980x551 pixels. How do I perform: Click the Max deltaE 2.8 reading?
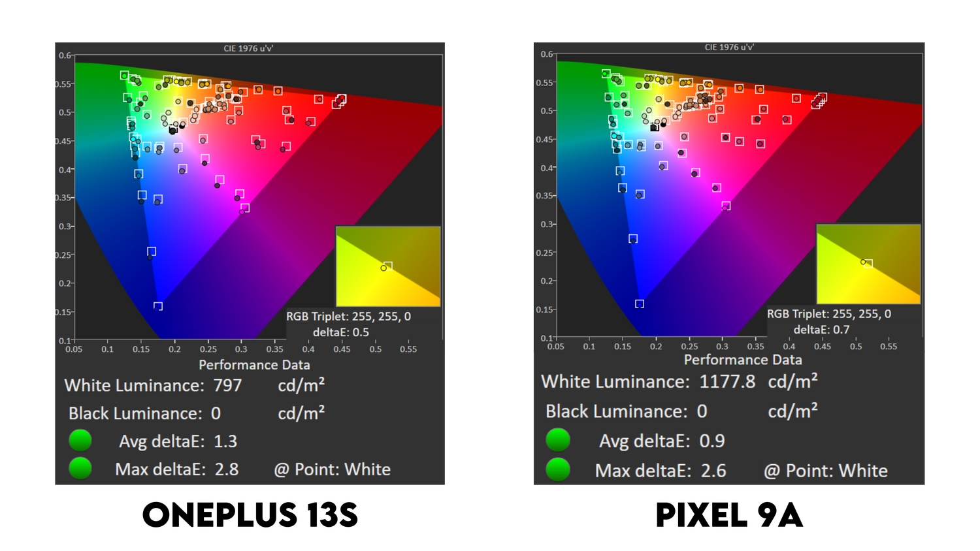pos(226,469)
